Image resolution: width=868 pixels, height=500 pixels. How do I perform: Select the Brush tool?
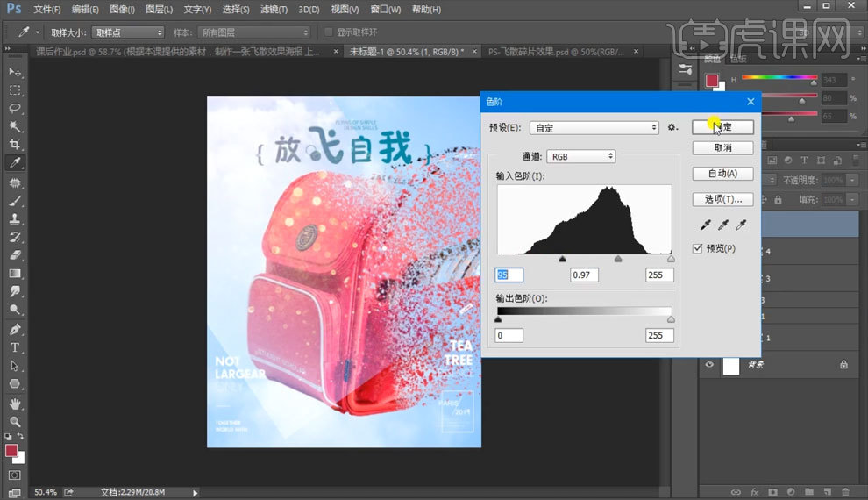click(x=15, y=201)
